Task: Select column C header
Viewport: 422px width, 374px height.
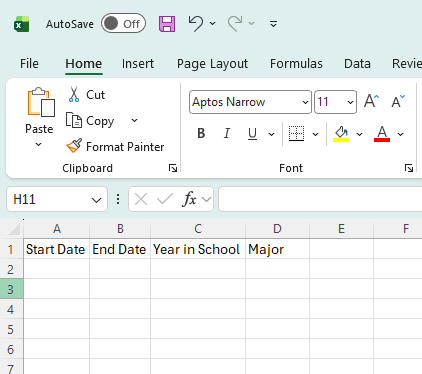Action: point(198,229)
